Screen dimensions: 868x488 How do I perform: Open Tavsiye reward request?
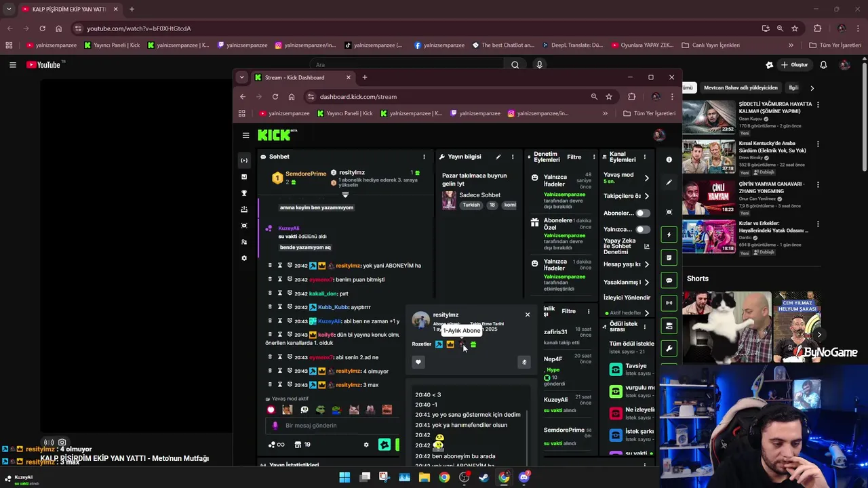631,369
